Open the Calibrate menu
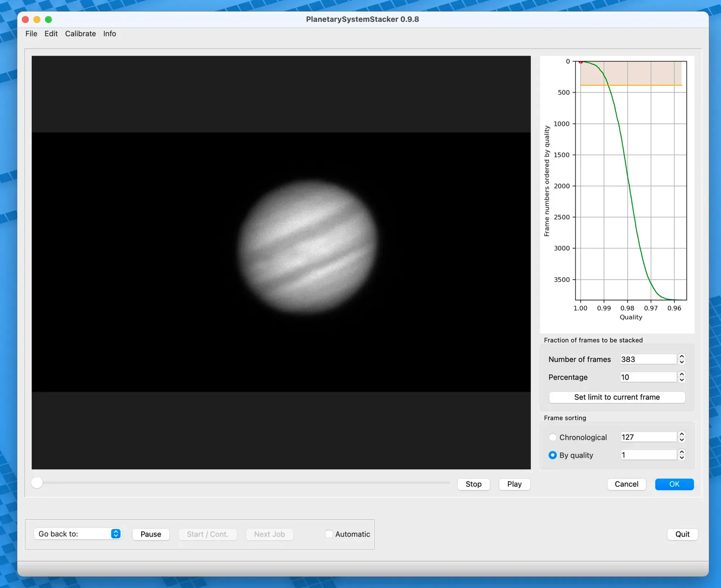Viewport: 721px width, 588px height. tap(80, 34)
